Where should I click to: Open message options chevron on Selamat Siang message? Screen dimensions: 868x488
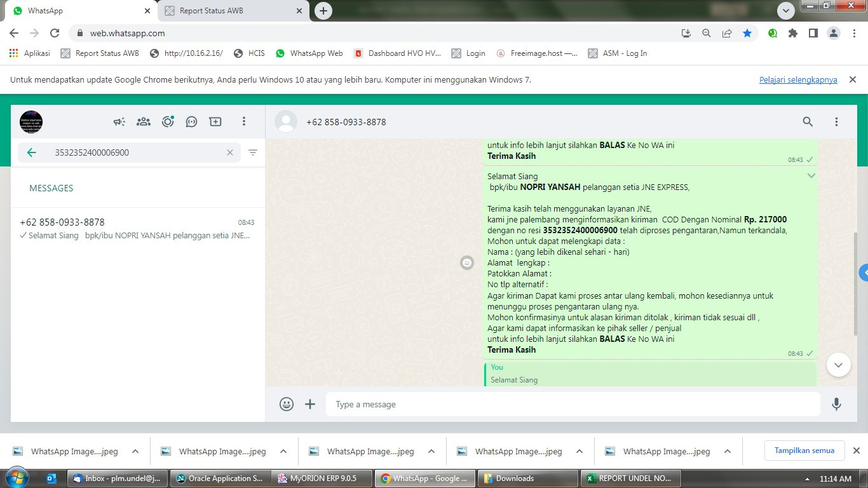(x=811, y=175)
